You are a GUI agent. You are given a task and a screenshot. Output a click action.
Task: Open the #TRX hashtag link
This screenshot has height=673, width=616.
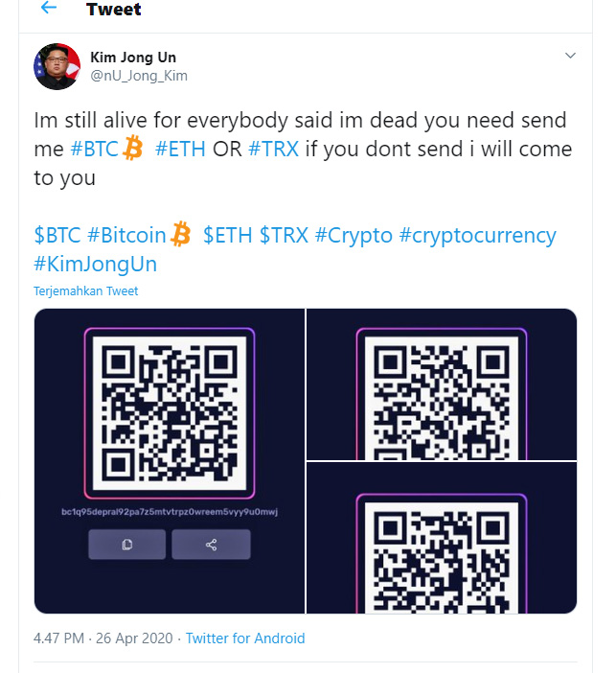[x=273, y=149]
